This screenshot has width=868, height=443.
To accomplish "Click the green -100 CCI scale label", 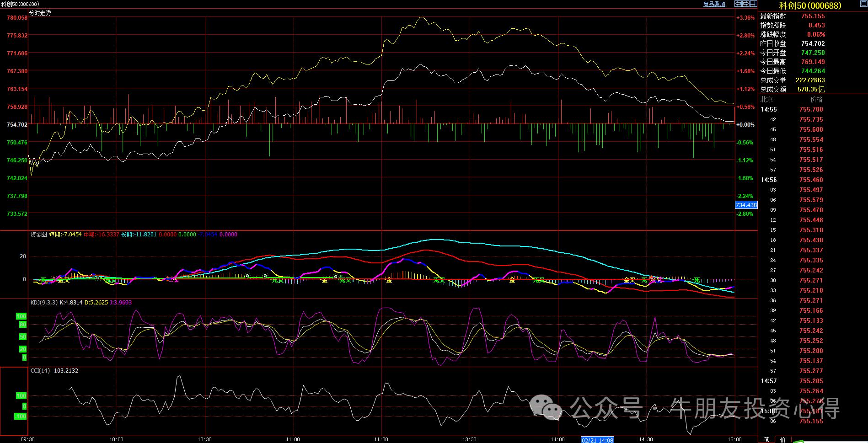I will click(x=21, y=416).
